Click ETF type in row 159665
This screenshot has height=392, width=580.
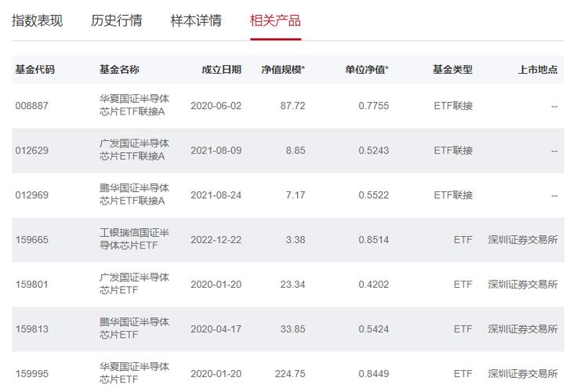(463, 240)
